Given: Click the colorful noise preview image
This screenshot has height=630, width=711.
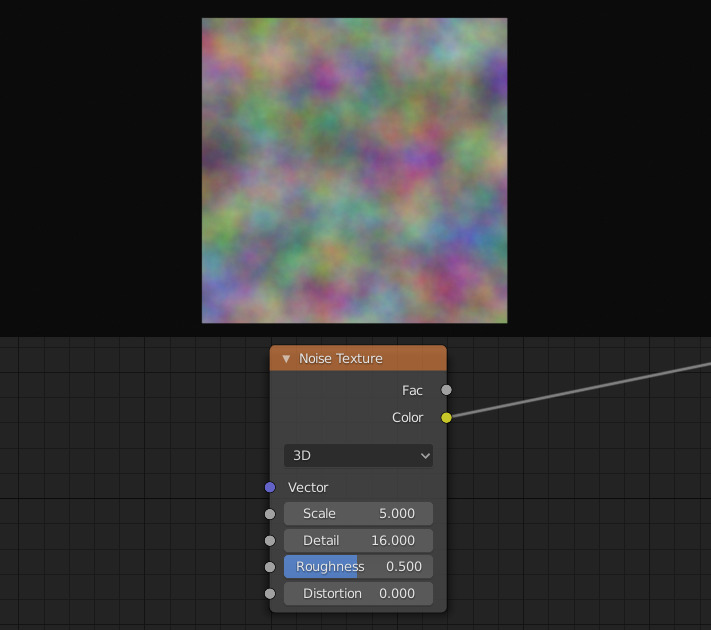Looking at the screenshot, I should pyautogui.click(x=354, y=170).
